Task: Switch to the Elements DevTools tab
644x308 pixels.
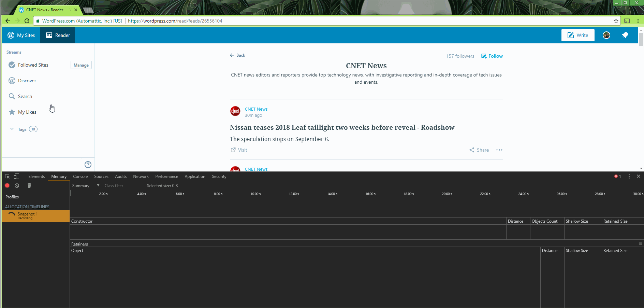Action: 36,177
